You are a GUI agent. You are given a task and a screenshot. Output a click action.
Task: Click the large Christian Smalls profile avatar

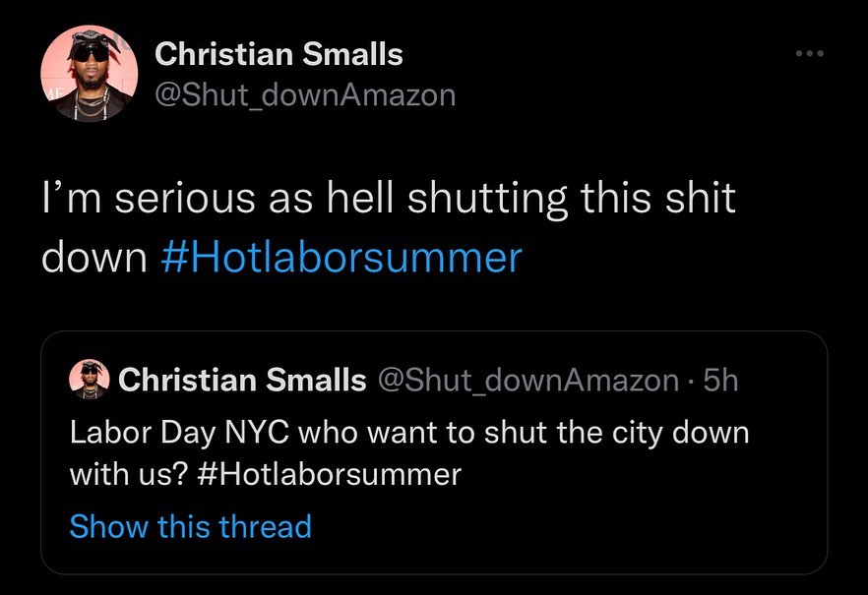tap(88, 74)
